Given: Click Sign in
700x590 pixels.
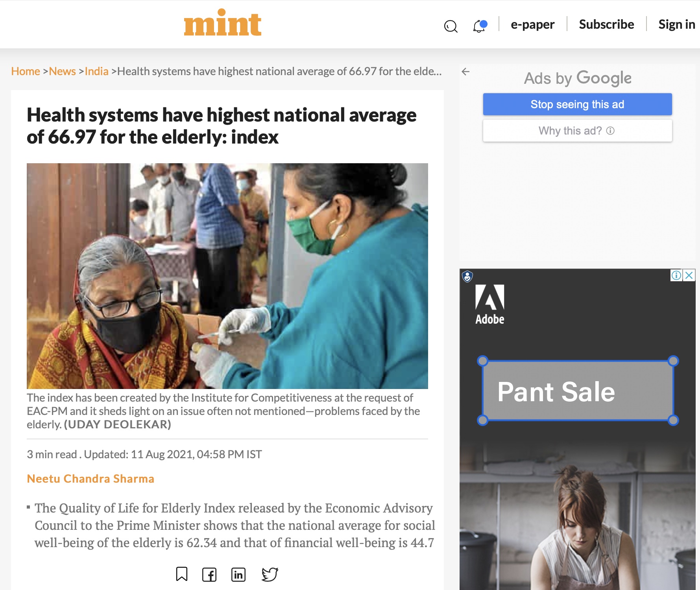Looking at the screenshot, I should click(677, 24).
